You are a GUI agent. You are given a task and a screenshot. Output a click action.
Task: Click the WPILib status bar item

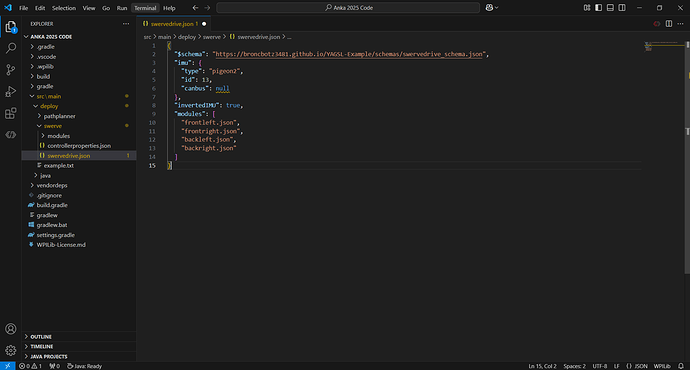[x=662, y=366]
